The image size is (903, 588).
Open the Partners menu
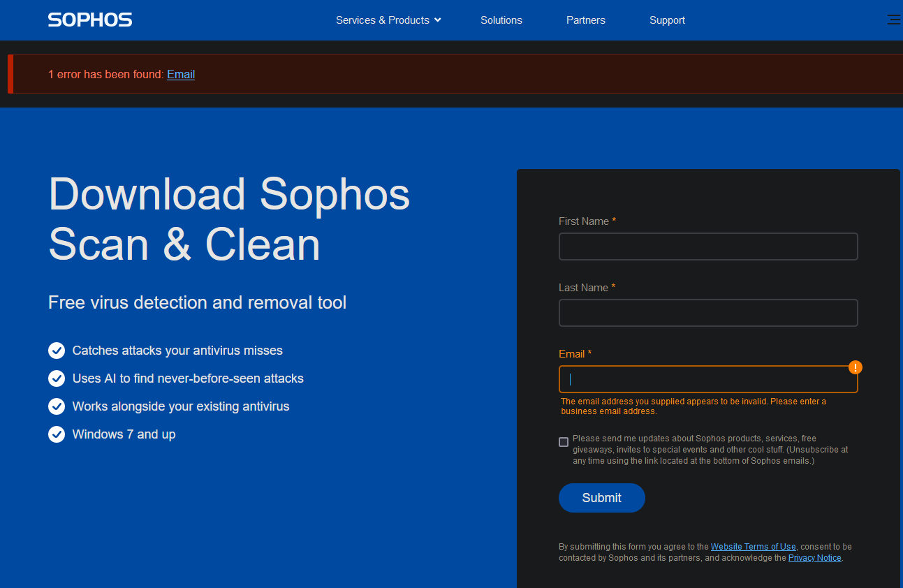click(x=586, y=20)
